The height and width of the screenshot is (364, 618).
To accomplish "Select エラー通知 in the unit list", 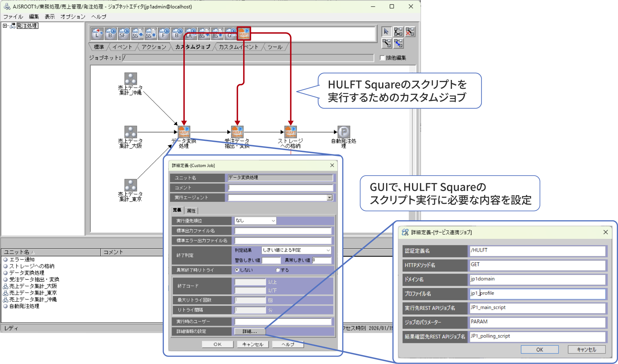I will point(22,259).
